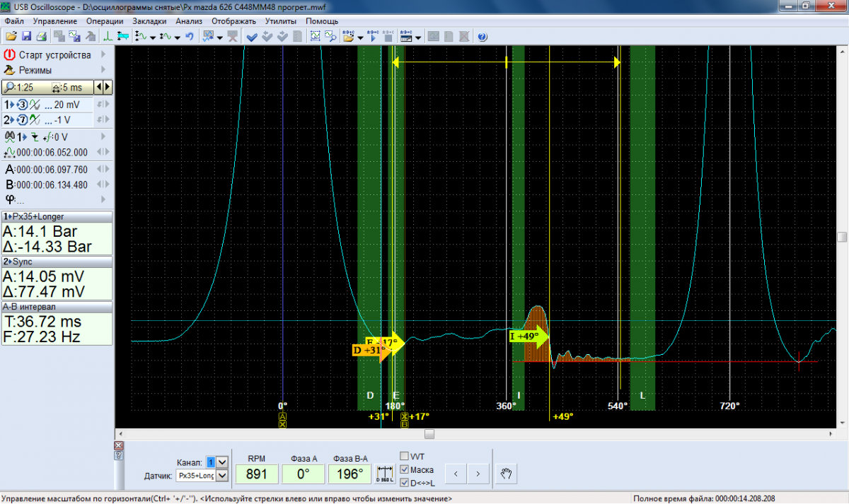Enable the VVT checkbox
Viewport: 849px width, 504px height.
click(x=405, y=457)
